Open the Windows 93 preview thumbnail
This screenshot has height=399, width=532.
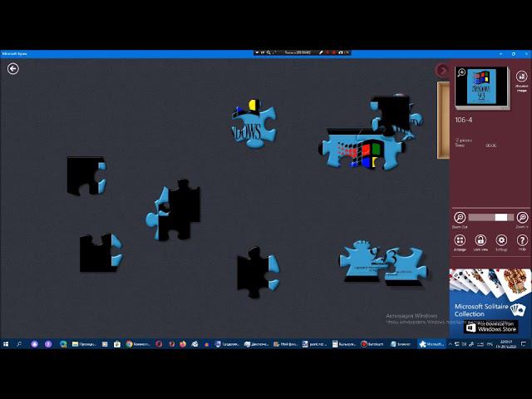pyautogui.click(x=482, y=86)
